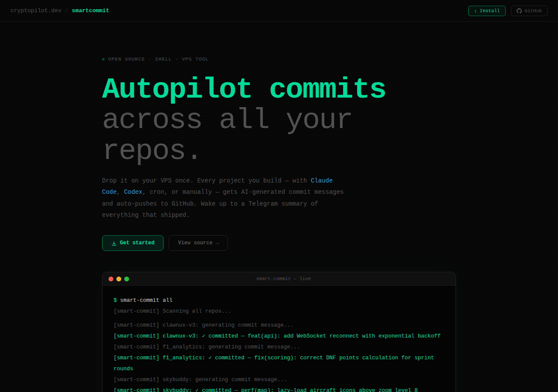
Task: Click the GitHub button in top-right corner
Action: [529, 10]
